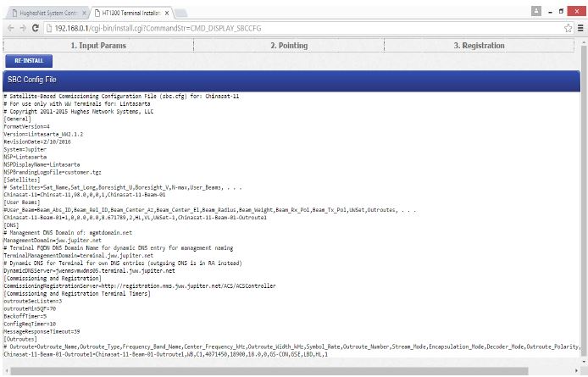Click the TerminalManagementDomain line

click(79, 256)
